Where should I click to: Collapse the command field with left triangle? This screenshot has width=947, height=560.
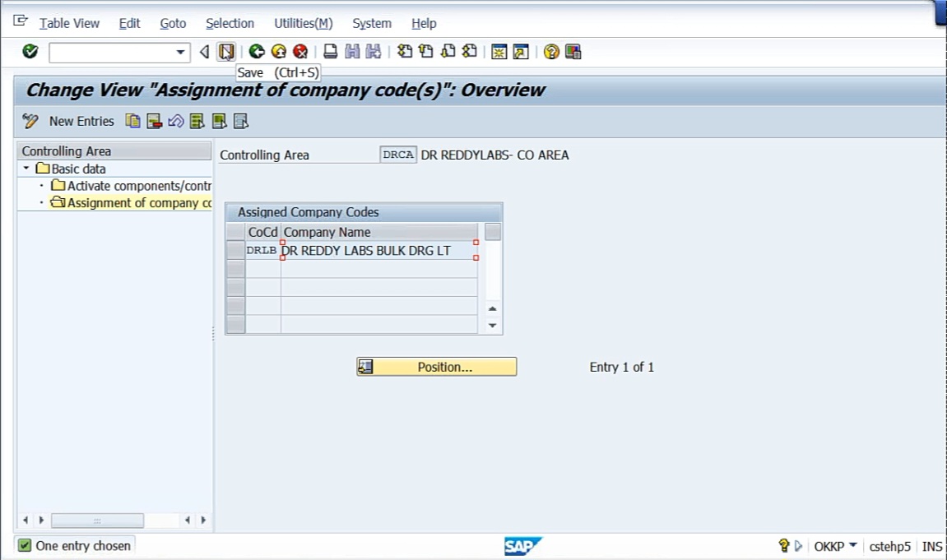coord(204,53)
